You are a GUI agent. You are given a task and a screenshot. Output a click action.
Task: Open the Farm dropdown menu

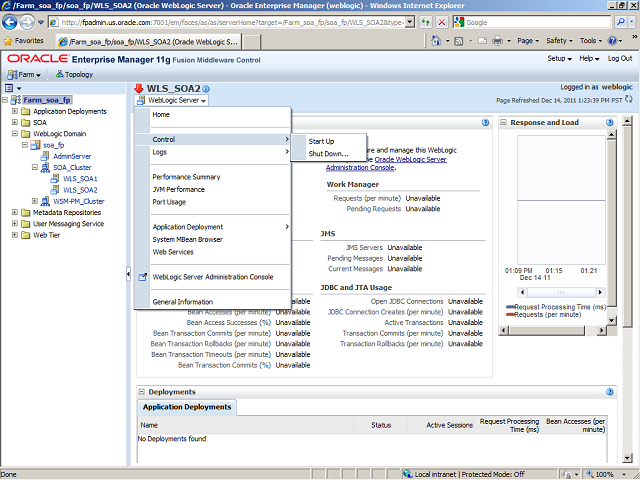point(24,74)
